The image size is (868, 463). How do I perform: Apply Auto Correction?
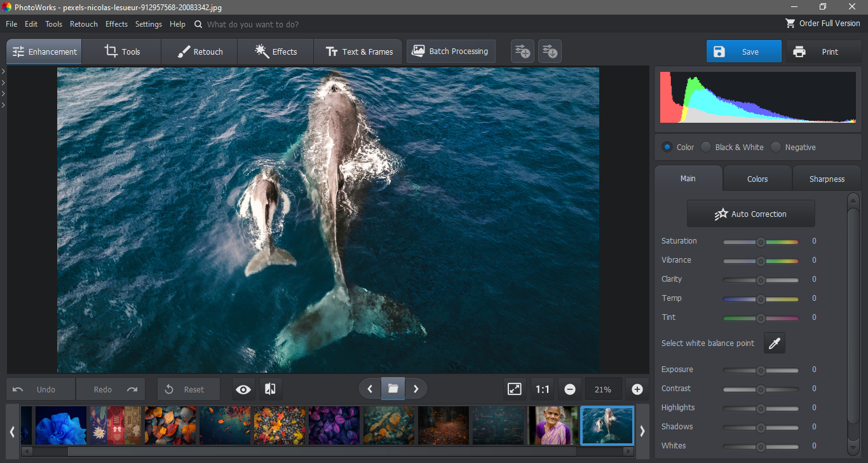[x=751, y=214]
